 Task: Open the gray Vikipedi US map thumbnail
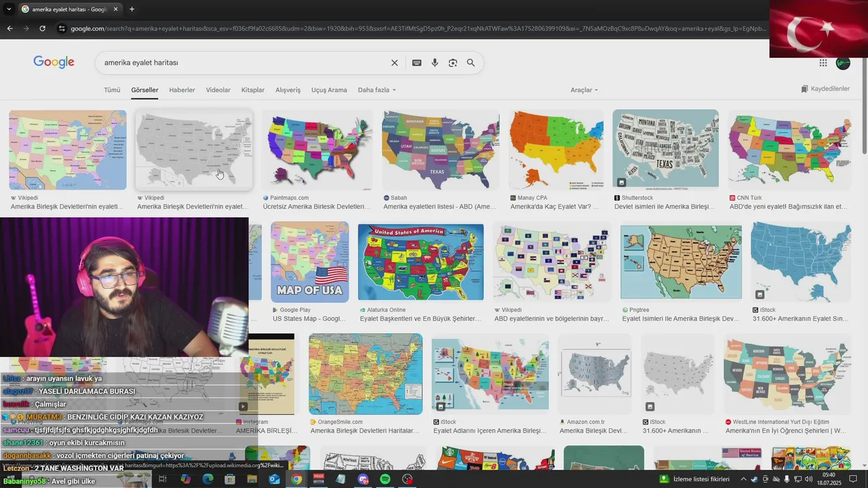194,150
